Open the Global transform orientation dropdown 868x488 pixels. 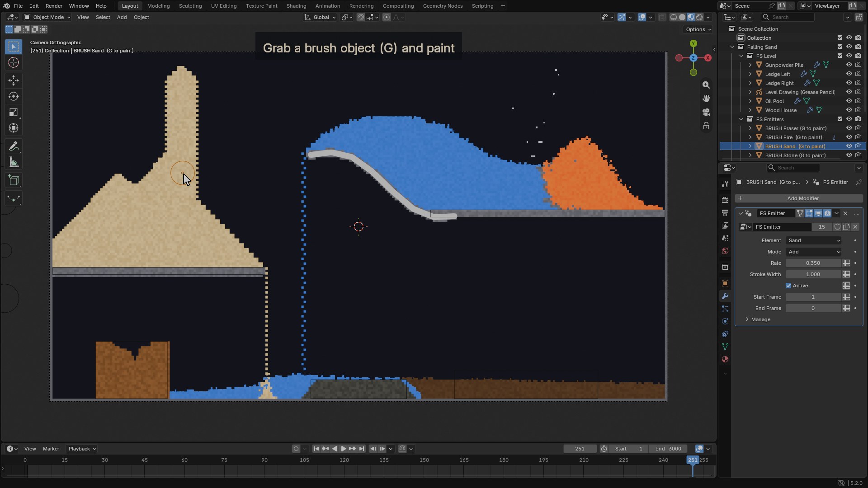coord(320,17)
